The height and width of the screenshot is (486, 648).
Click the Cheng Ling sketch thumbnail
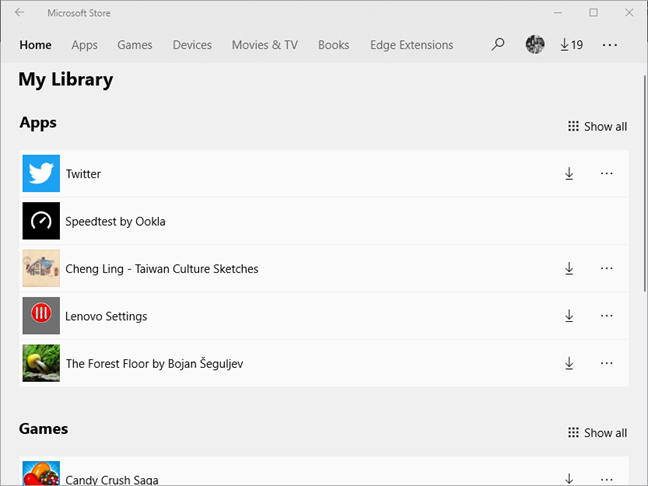click(x=41, y=268)
